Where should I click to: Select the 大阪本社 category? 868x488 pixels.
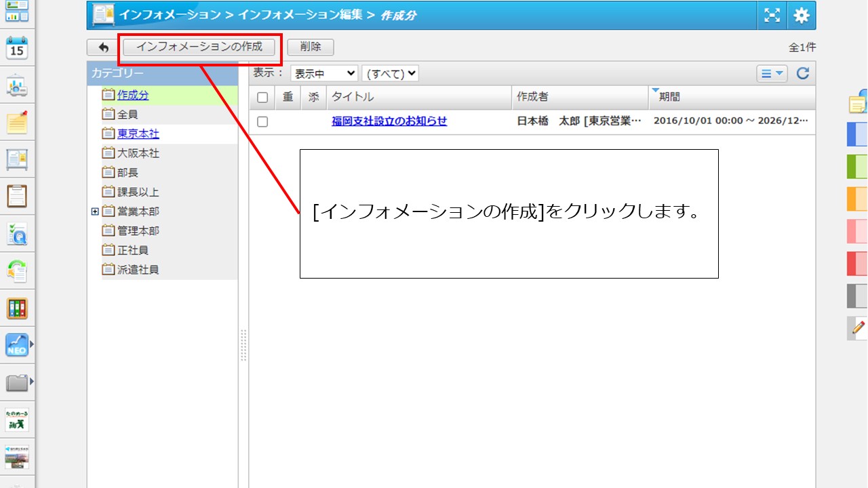pos(138,154)
